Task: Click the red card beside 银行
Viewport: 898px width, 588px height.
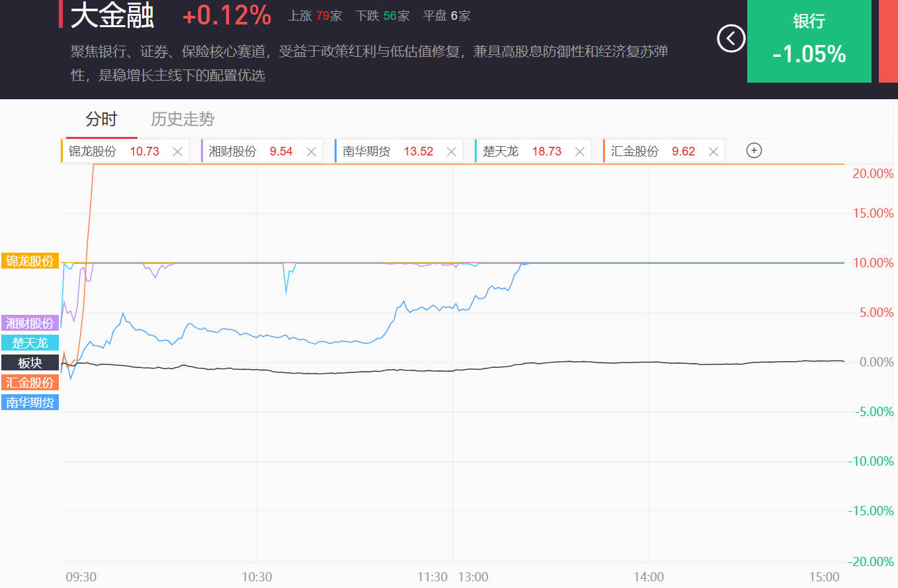Action: 888,41
